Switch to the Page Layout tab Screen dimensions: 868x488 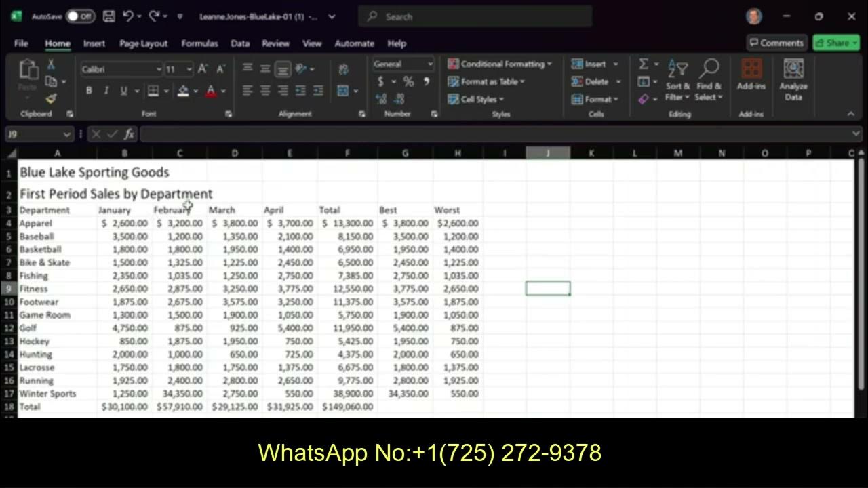(x=143, y=43)
